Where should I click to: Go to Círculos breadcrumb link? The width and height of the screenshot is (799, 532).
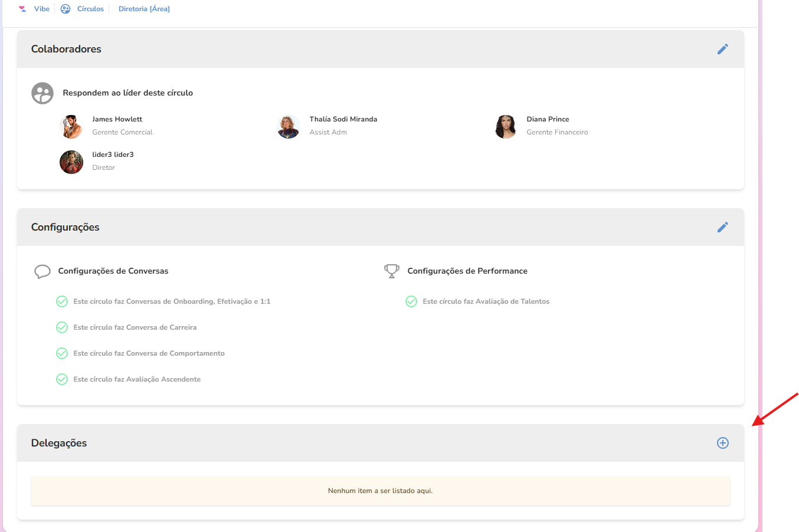[90, 9]
